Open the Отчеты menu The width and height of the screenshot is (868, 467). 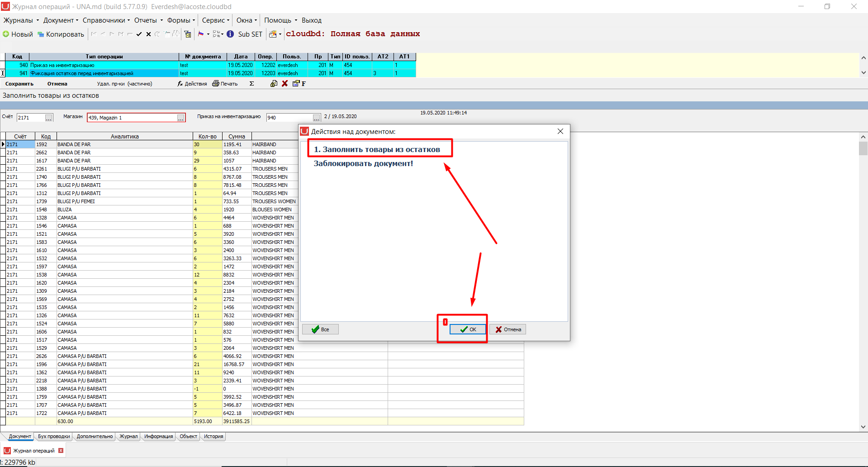[148, 20]
